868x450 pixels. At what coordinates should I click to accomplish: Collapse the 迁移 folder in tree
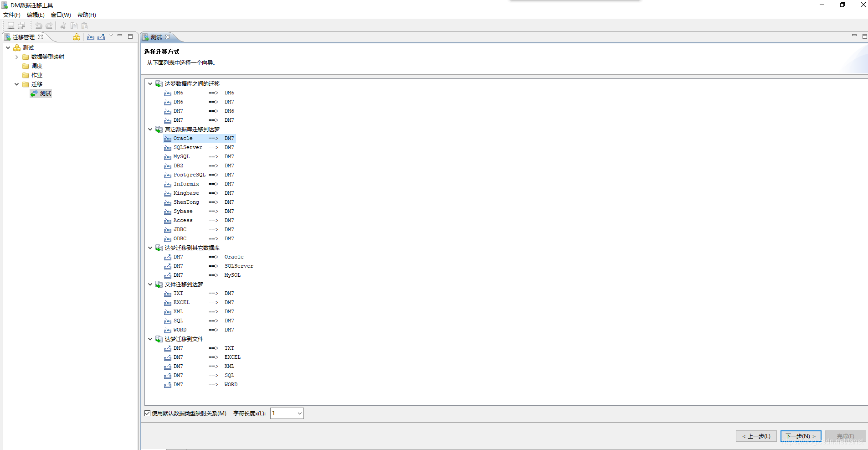point(17,84)
